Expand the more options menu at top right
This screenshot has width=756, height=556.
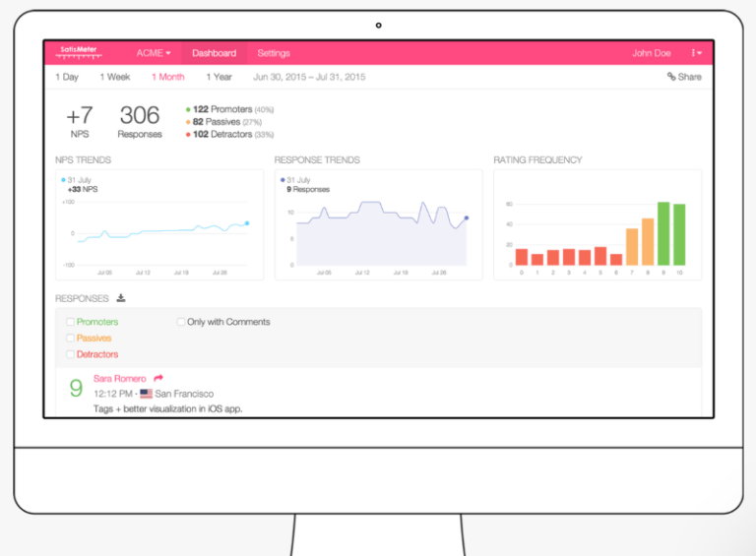click(695, 53)
